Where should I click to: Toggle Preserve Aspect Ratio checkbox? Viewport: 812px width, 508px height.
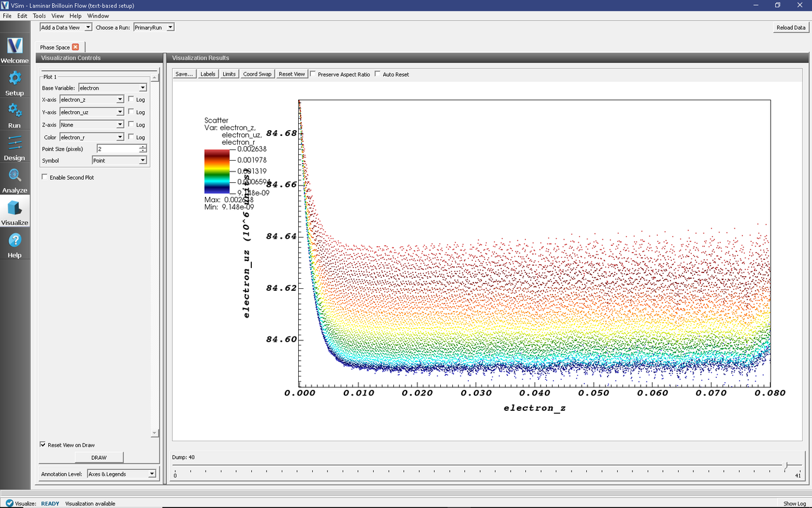(x=313, y=74)
